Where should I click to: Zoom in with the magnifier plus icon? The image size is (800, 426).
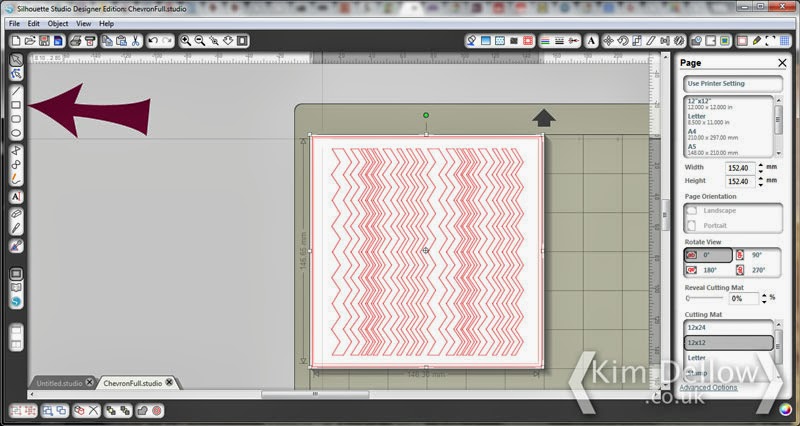(186, 41)
